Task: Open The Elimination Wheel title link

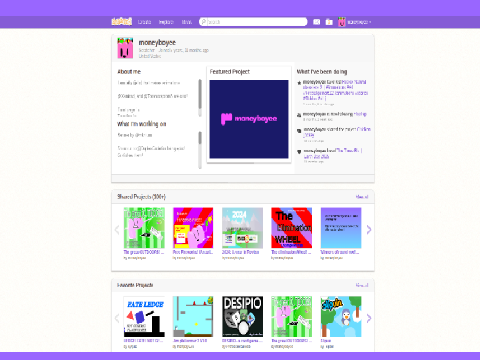Action: click(291, 252)
